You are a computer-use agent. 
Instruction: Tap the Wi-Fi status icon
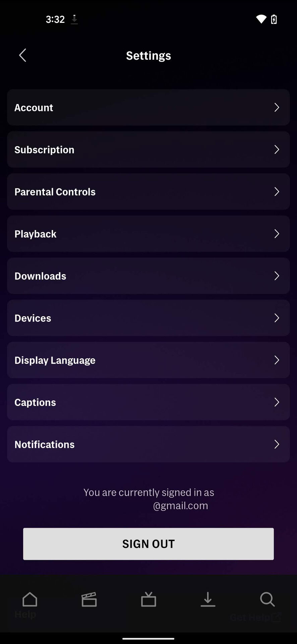(261, 19)
